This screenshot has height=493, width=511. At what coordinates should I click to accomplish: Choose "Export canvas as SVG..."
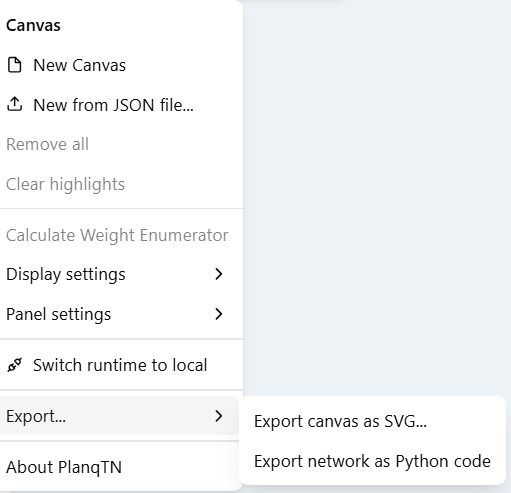point(340,421)
